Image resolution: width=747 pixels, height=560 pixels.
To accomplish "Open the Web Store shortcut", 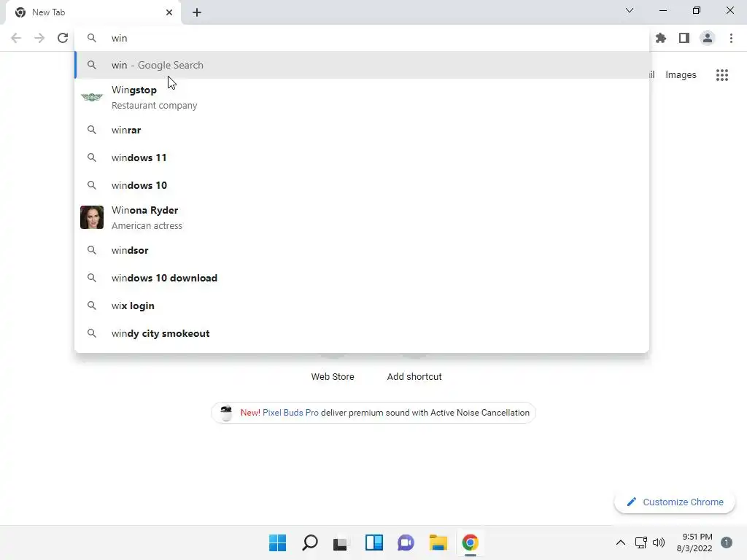I will pyautogui.click(x=333, y=377).
